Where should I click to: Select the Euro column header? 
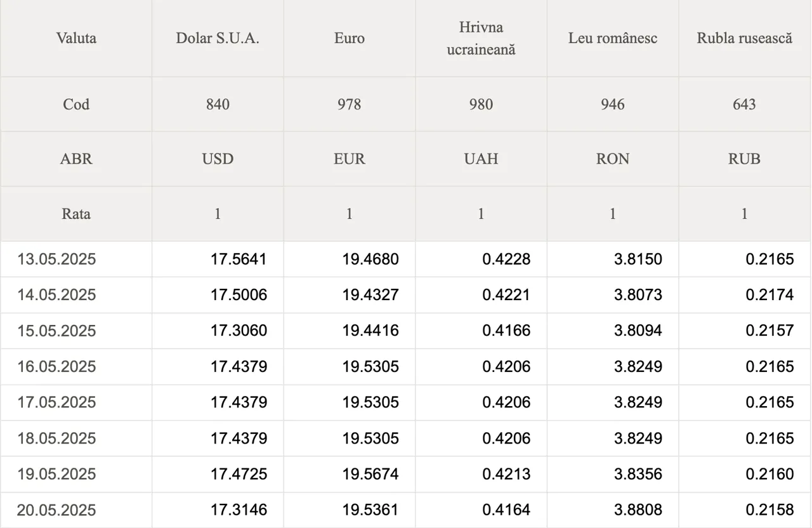350,38
